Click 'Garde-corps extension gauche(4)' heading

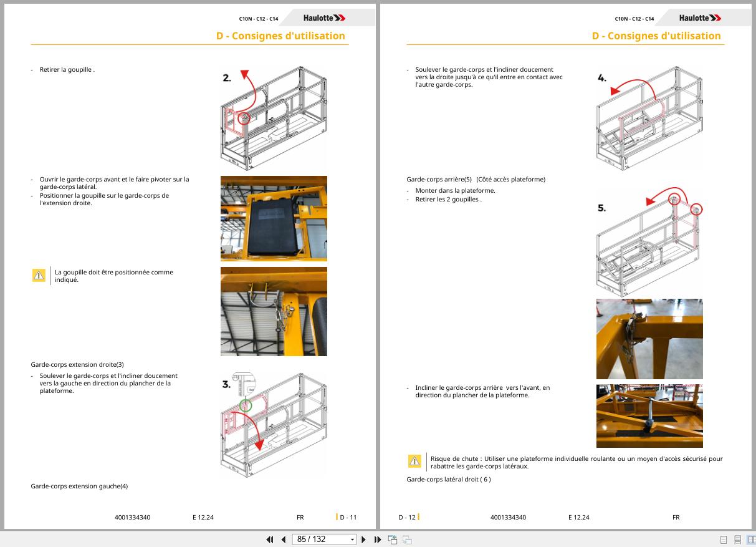click(79, 486)
